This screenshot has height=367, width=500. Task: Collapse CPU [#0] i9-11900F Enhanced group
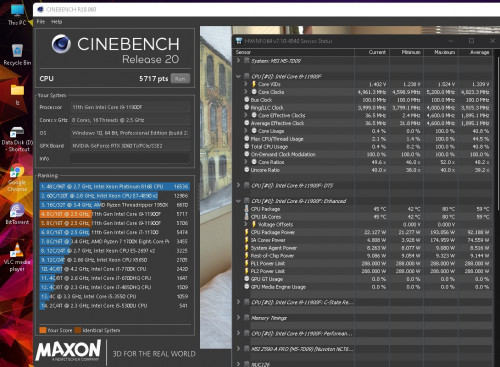(238, 201)
